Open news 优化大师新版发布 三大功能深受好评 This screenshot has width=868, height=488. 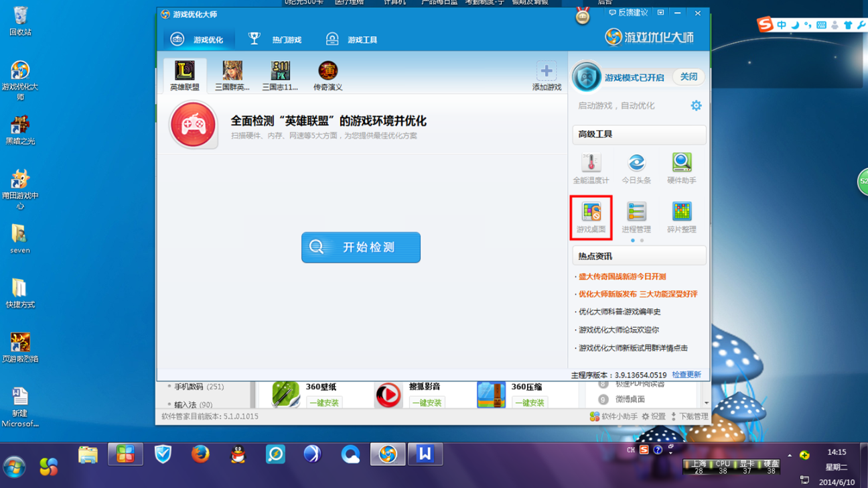(638, 294)
